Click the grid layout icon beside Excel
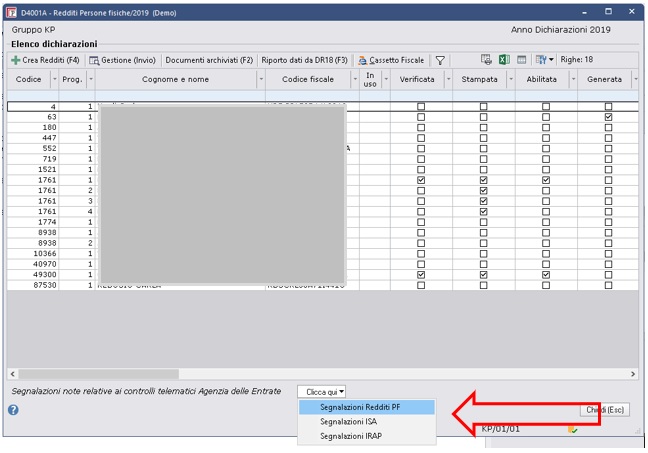The height and width of the screenshot is (453, 648). tap(522, 60)
